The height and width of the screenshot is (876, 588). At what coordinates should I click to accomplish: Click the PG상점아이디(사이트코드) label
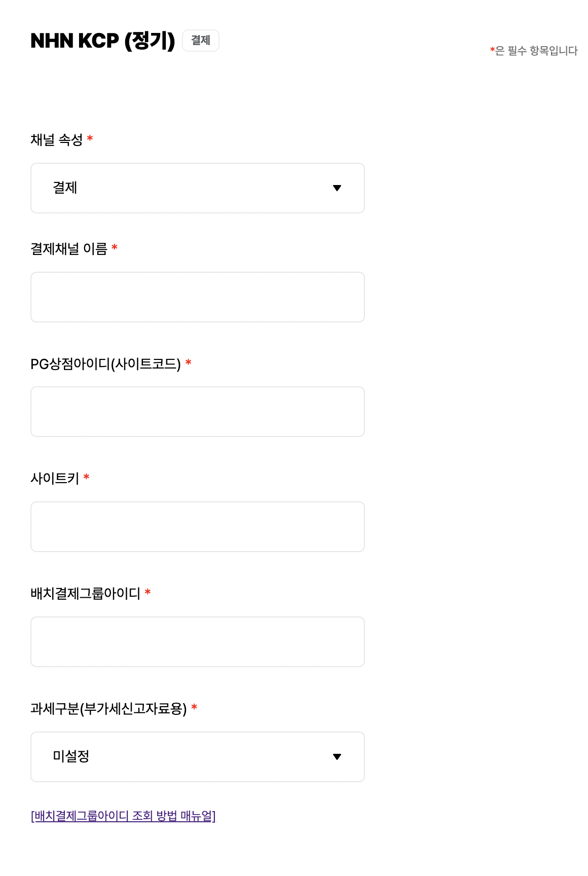105,364
